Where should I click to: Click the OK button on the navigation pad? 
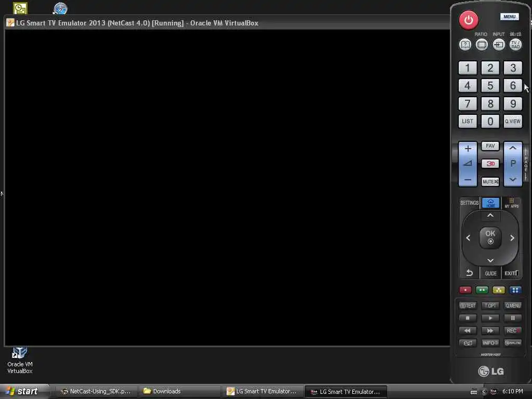[x=490, y=237]
